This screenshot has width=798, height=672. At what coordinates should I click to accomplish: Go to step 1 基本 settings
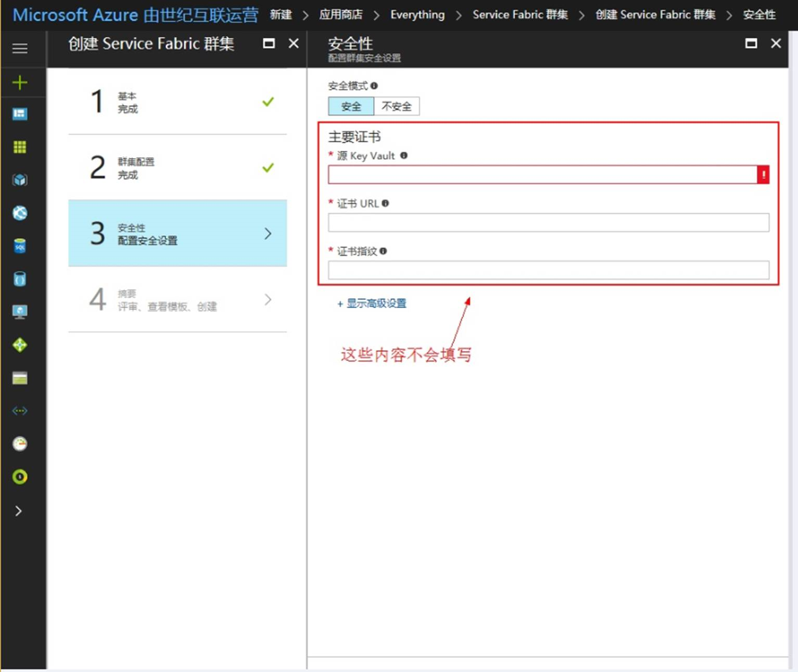(x=178, y=102)
